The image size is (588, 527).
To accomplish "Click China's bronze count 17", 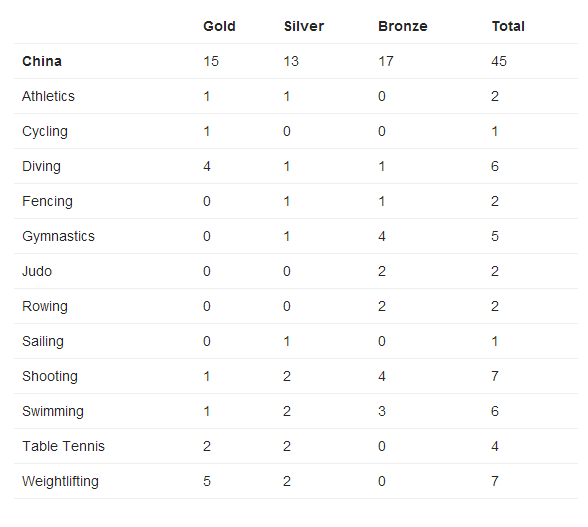I will pos(386,61).
